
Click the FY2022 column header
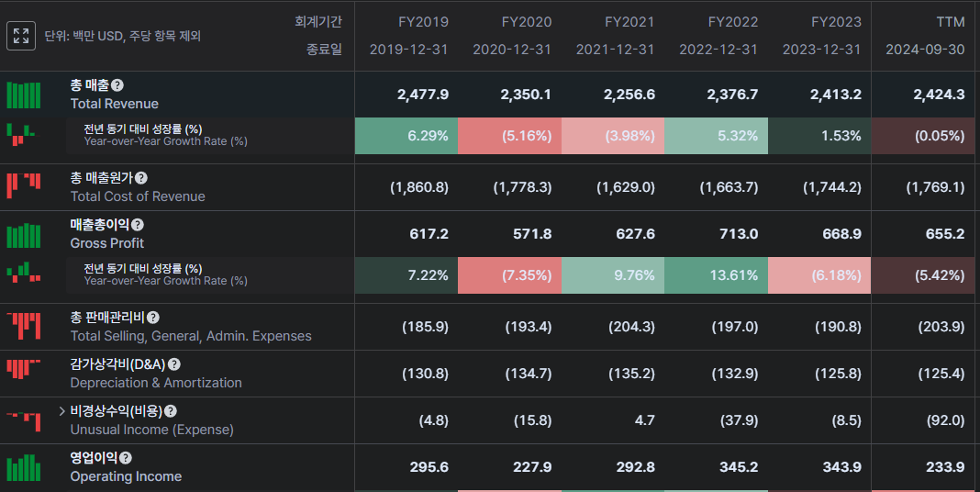[x=732, y=21]
